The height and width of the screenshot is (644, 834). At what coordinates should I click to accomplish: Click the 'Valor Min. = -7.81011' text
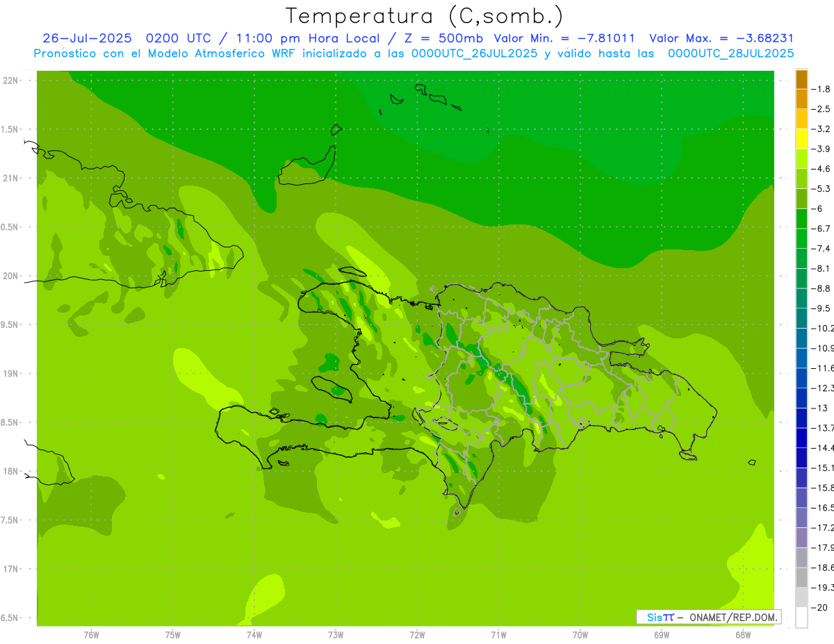pyautogui.click(x=564, y=38)
